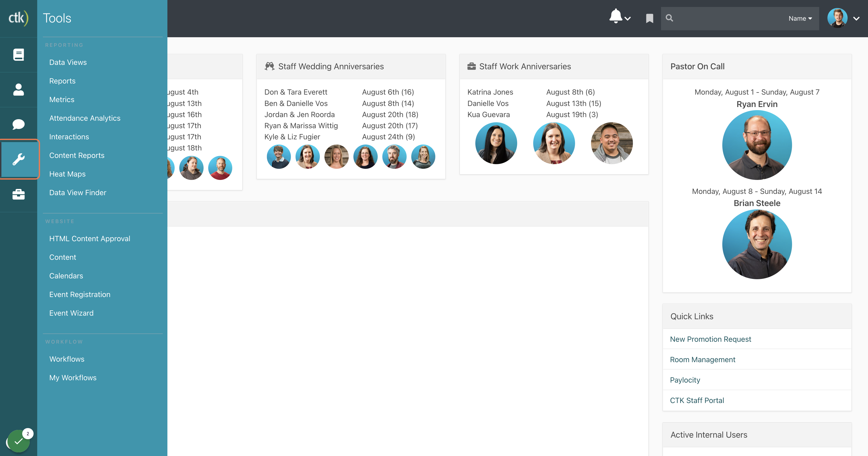Click Brian Steele's pastor photo

[x=757, y=244]
